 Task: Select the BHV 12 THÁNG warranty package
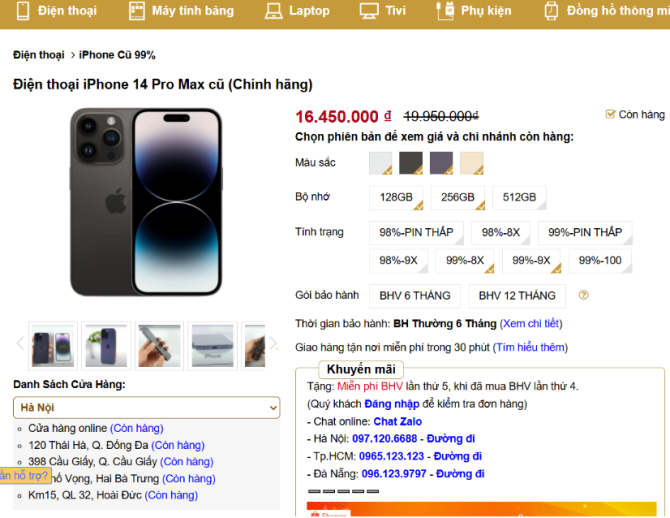[x=517, y=296]
